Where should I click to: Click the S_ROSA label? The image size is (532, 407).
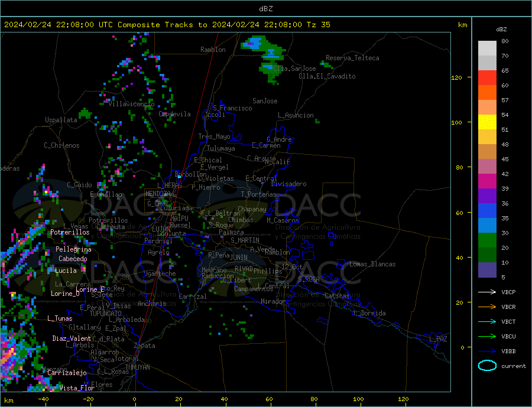pos(309,279)
